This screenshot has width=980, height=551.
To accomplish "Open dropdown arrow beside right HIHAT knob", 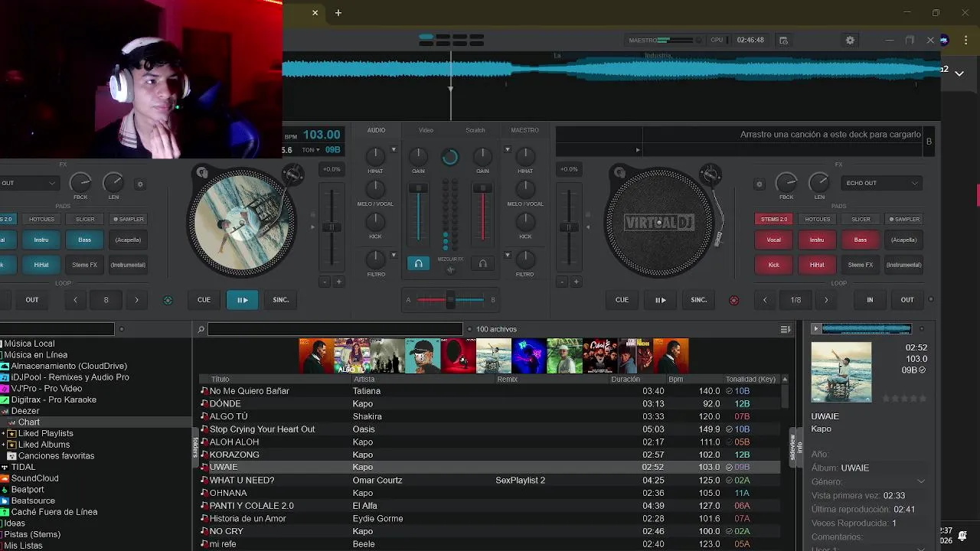I will pyautogui.click(x=507, y=150).
